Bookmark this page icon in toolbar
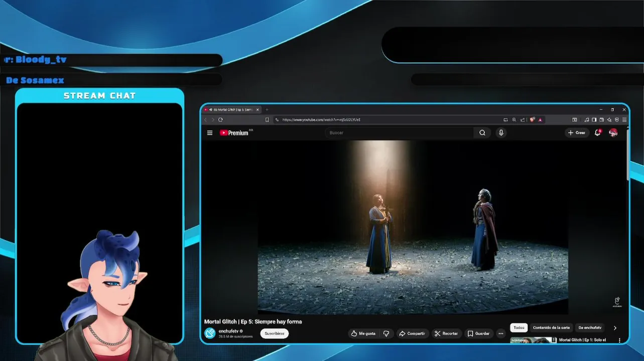644x361 pixels. point(267,120)
